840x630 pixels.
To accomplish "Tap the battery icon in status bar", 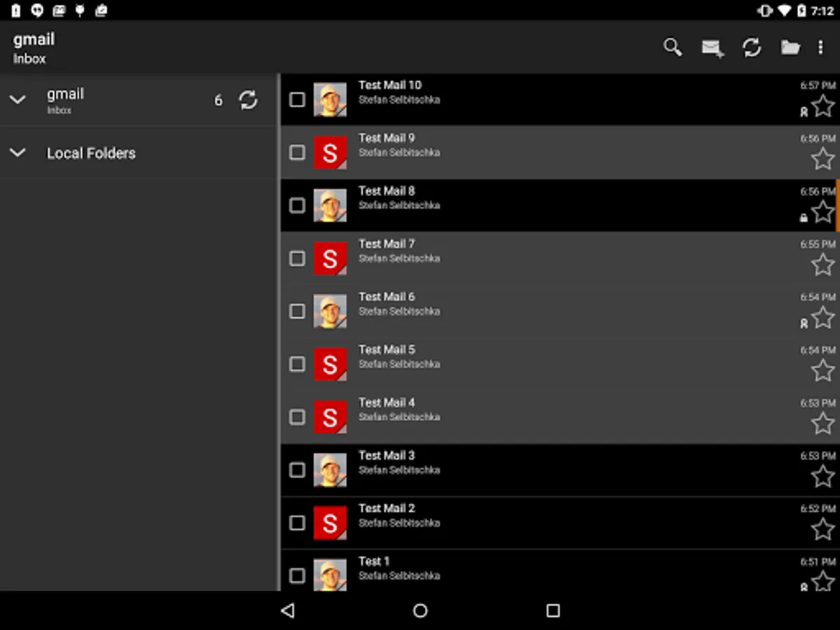I will click(801, 10).
